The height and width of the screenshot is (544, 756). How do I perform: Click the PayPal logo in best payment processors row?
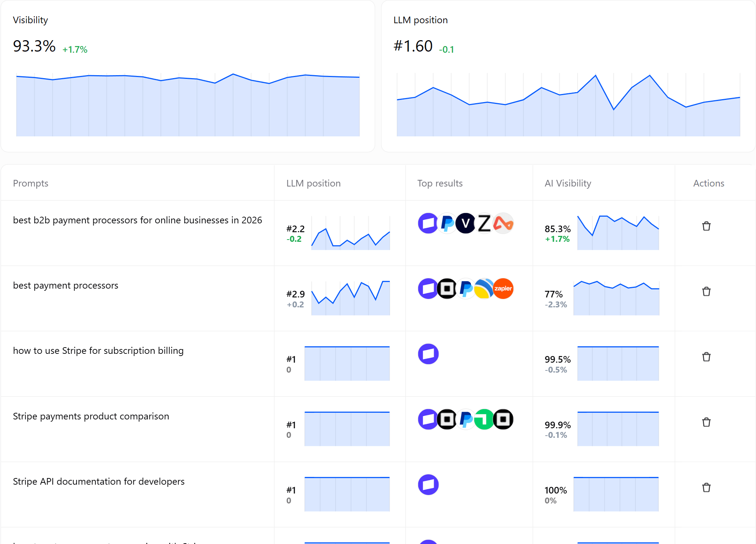pos(466,289)
